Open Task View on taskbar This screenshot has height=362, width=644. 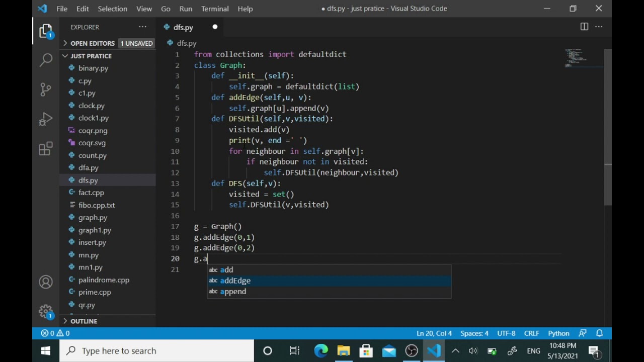pos(295,351)
